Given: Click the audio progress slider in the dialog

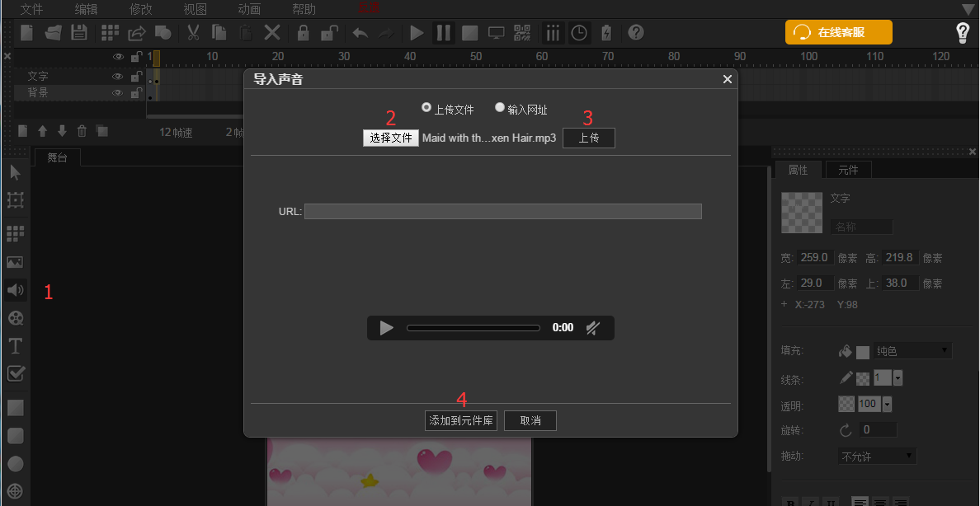Looking at the screenshot, I should point(473,327).
